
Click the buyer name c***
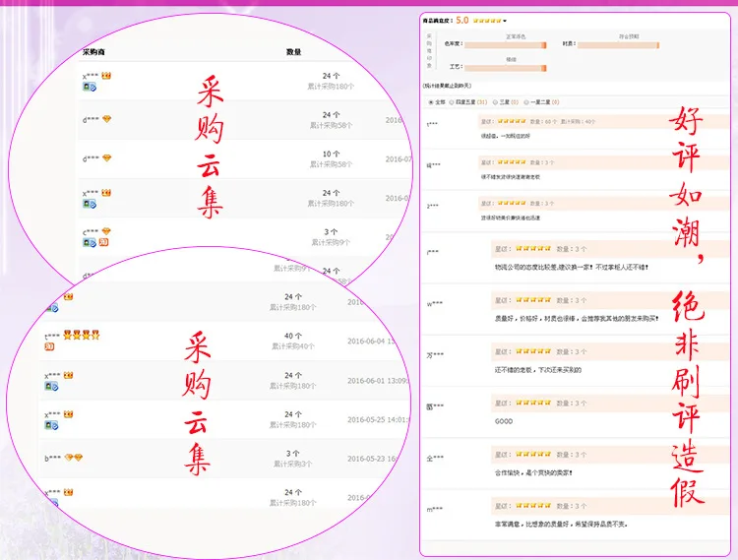(91, 231)
